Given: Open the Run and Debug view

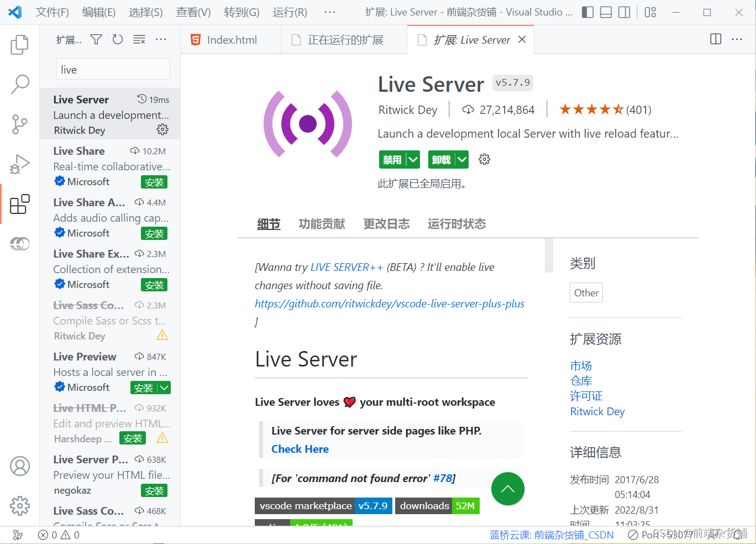Looking at the screenshot, I should (x=20, y=164).
